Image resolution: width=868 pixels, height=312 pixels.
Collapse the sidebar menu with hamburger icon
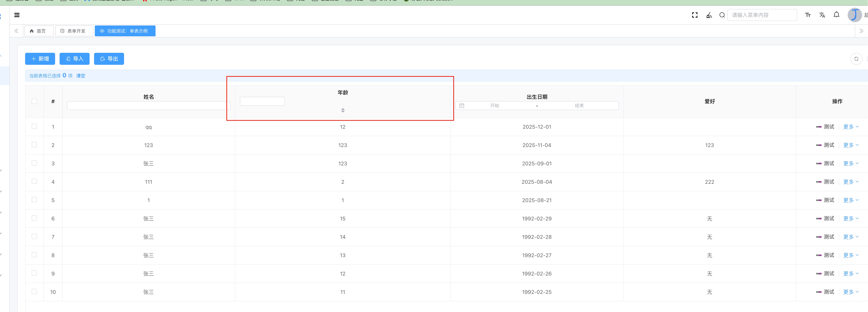coord(17,15)
